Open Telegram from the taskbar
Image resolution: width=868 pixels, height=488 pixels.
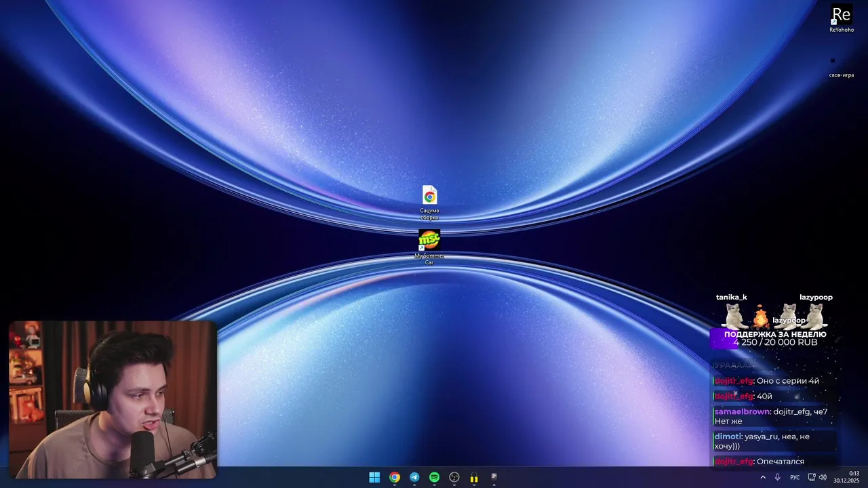[414, 477]
